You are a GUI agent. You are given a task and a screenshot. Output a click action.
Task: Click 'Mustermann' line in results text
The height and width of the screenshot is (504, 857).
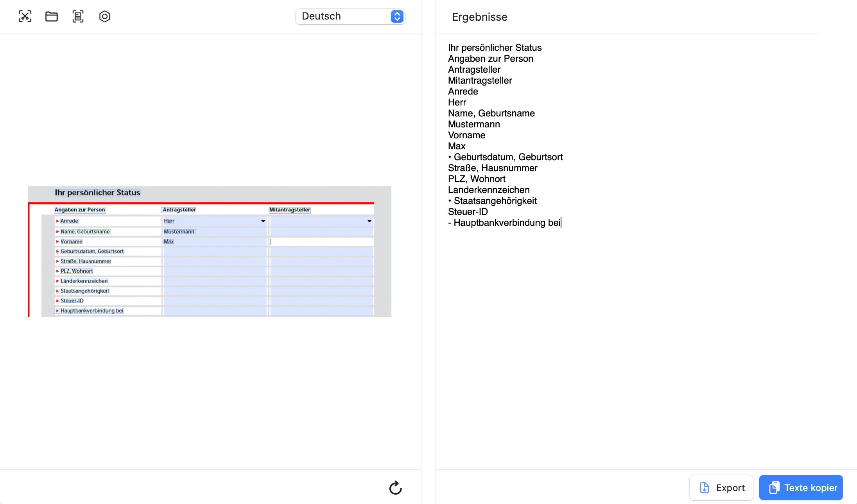tap(474, 124)
